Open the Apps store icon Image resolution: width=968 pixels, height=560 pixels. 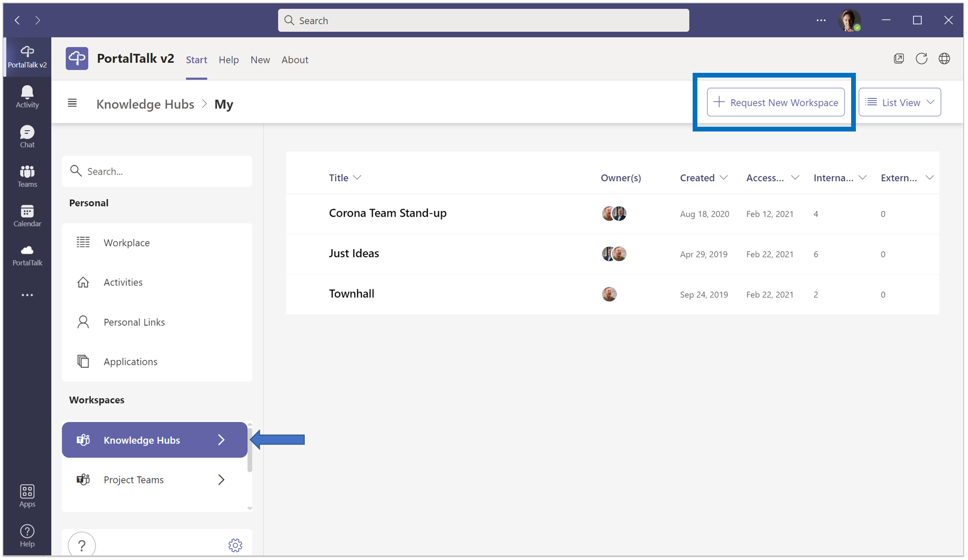point(27,496)
